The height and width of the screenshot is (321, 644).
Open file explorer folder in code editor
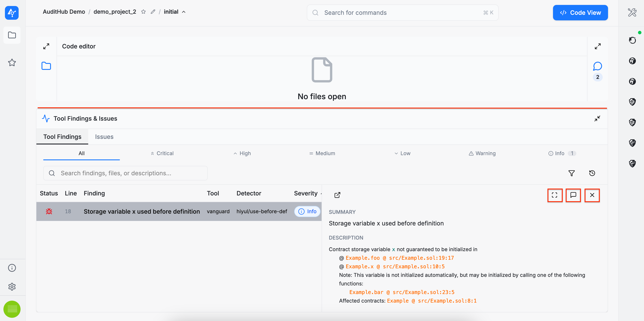tap(46, 66)
